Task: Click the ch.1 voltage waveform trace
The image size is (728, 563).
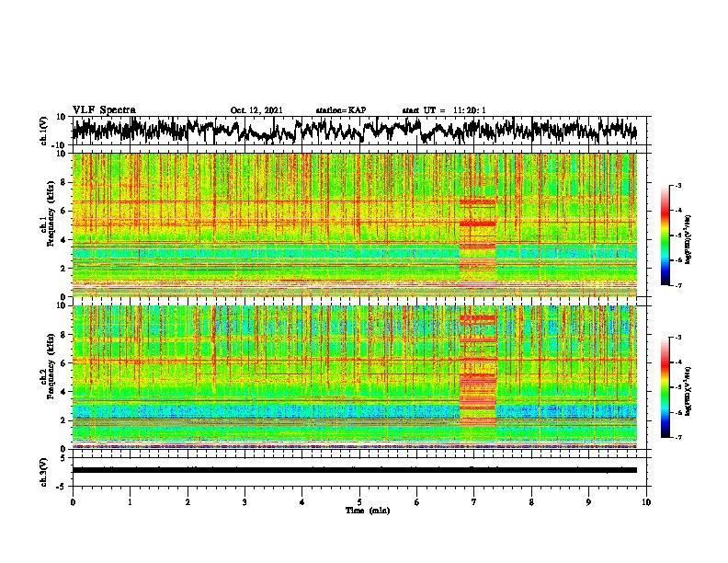Action: (x=354, y=131)
